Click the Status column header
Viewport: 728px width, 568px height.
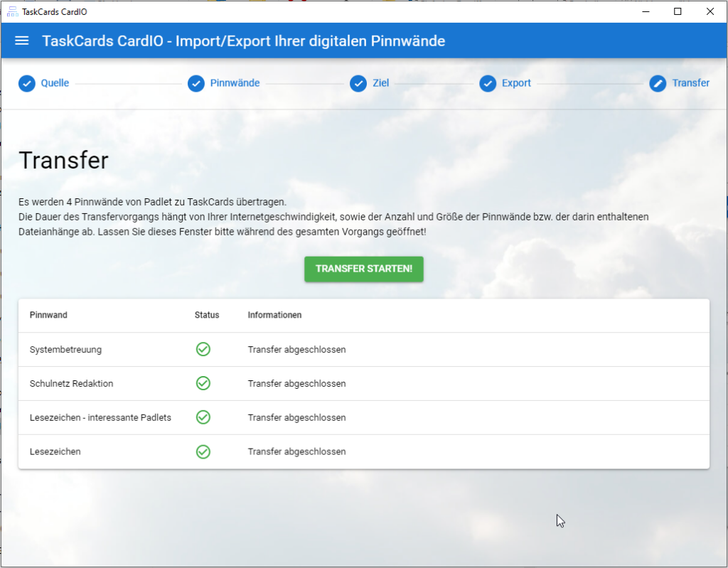coord(207,315)
